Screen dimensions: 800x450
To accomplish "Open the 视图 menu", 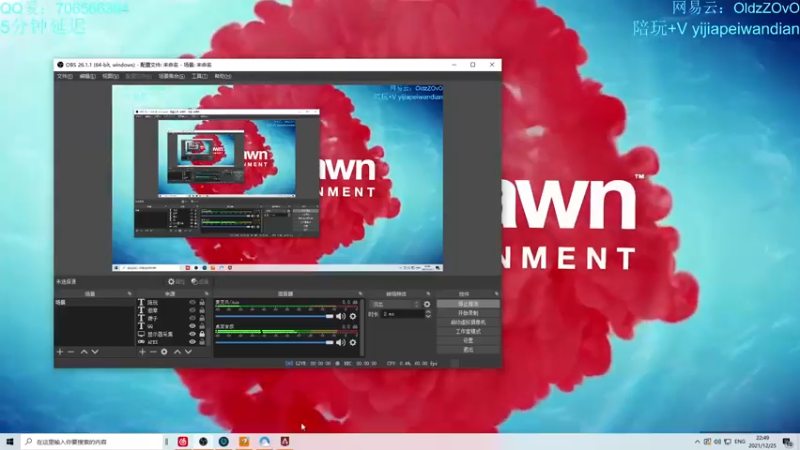I will click(x=110, y=76).
